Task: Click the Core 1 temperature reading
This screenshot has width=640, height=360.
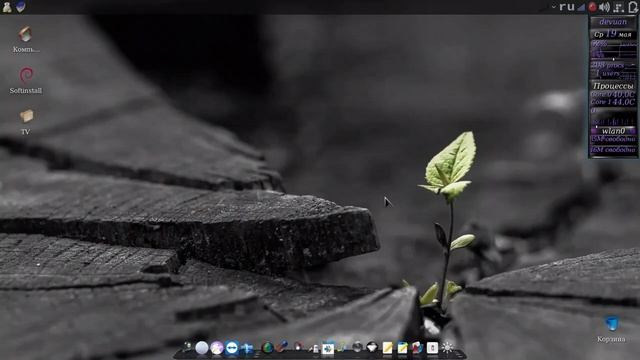Action: tap(613, 102)
